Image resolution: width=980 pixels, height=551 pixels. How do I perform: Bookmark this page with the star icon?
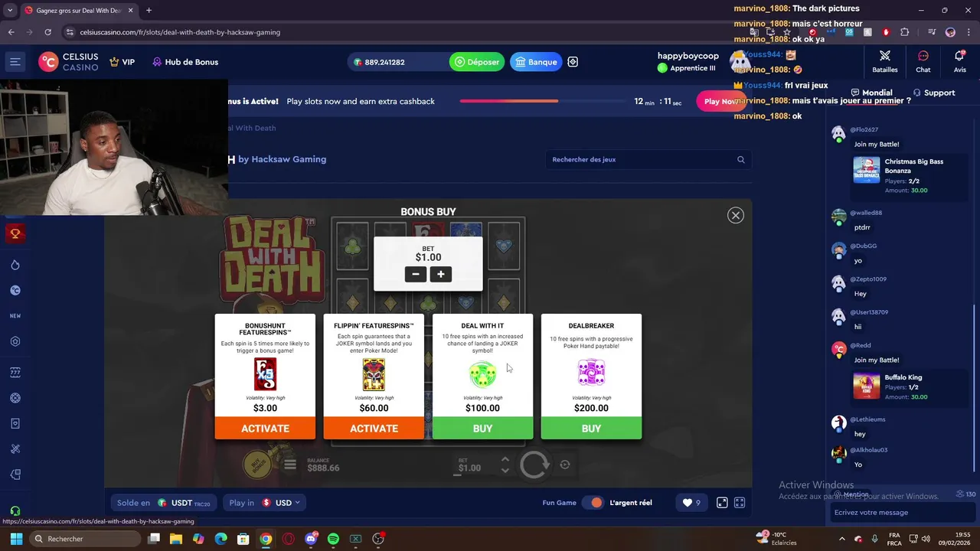pos(787,32)
